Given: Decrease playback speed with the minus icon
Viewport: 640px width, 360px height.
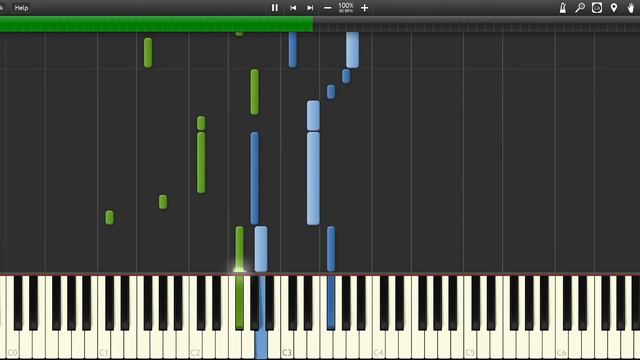Looking at the screenshot, I should (x=327, y=8).
